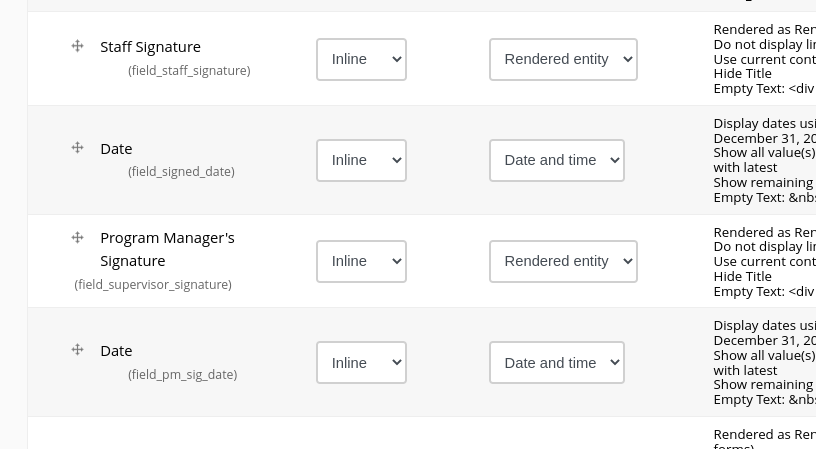Screen dimensions: 816x449
Task: Open Inline label dropdown for field_pm_sig_date
Action: [361, 363]
